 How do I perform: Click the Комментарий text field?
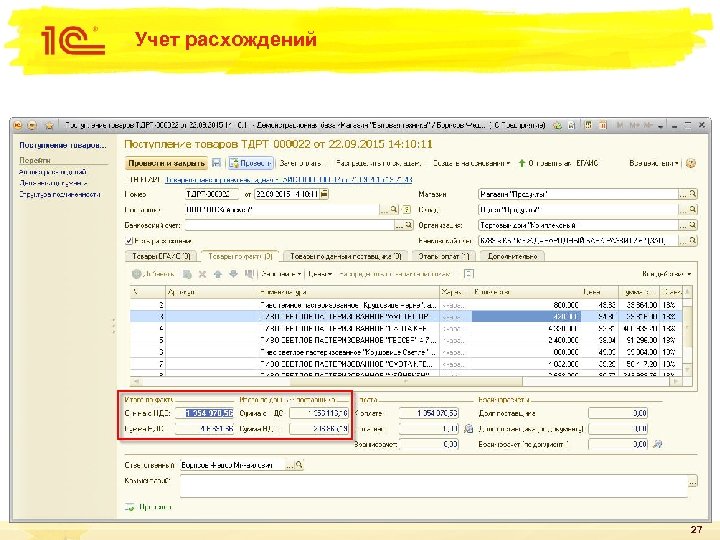coord(434,486)
